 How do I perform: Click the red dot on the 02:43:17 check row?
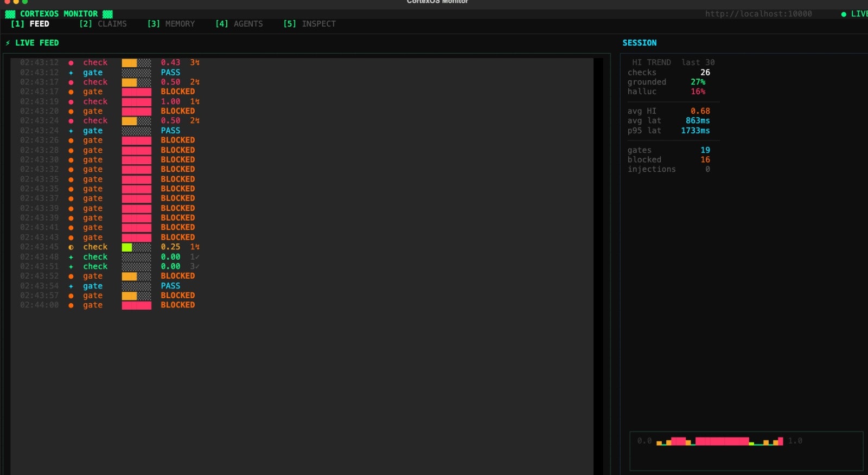pyautogui.click(x=71, y=82)
